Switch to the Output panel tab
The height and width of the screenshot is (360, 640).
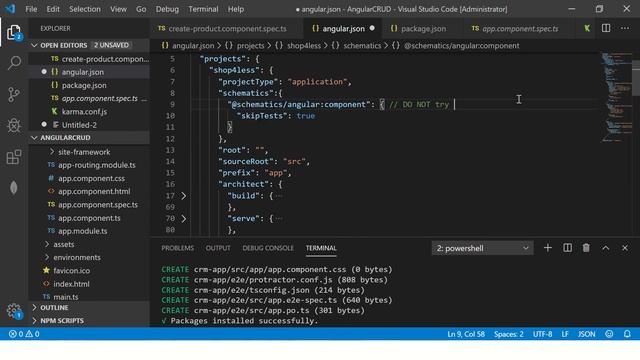click(218, 248)
